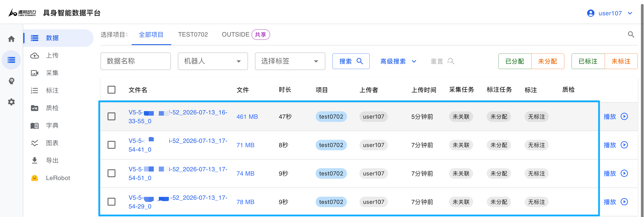Toggle the select-all checkbox in table header
The width and height of the screenshot is (644, 217).
click(111, 90)
